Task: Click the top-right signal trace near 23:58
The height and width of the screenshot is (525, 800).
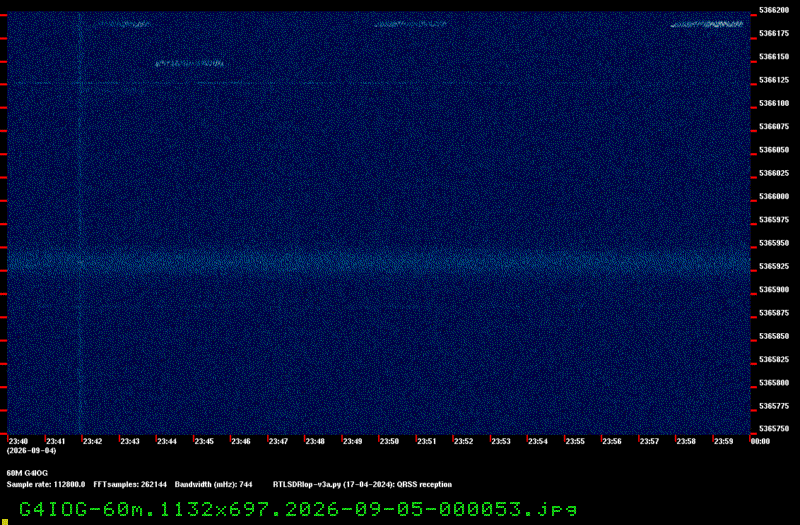Action: pyautogui.click(x=707, y=24)
